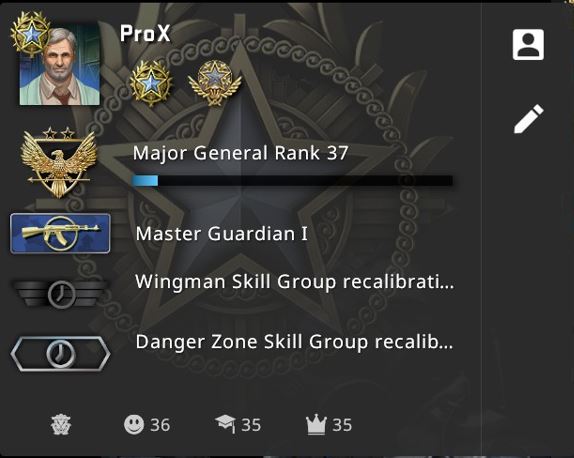574x458 pixels.
Task: Click the teacher graduation cap commendation icon
Action: [x=225, y=424]
